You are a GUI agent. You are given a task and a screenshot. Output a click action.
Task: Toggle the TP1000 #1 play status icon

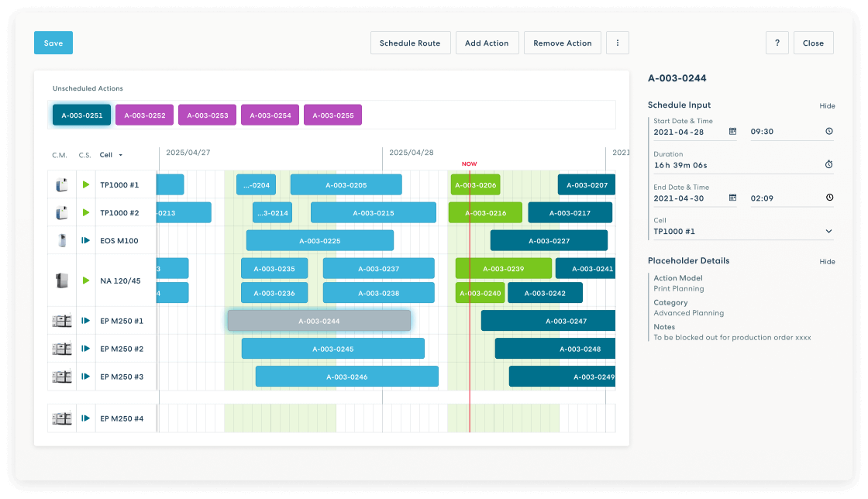pyautogui.click(x=86, y=185)
